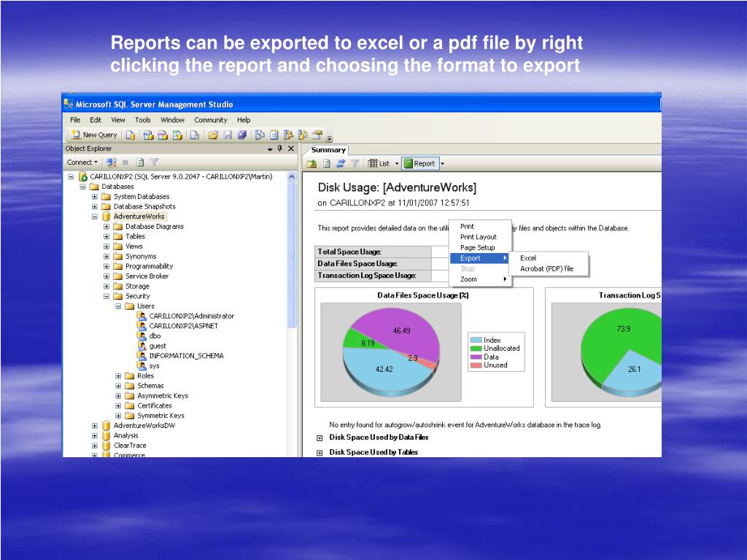Expand the Database Snapshots node

(94, 206)
